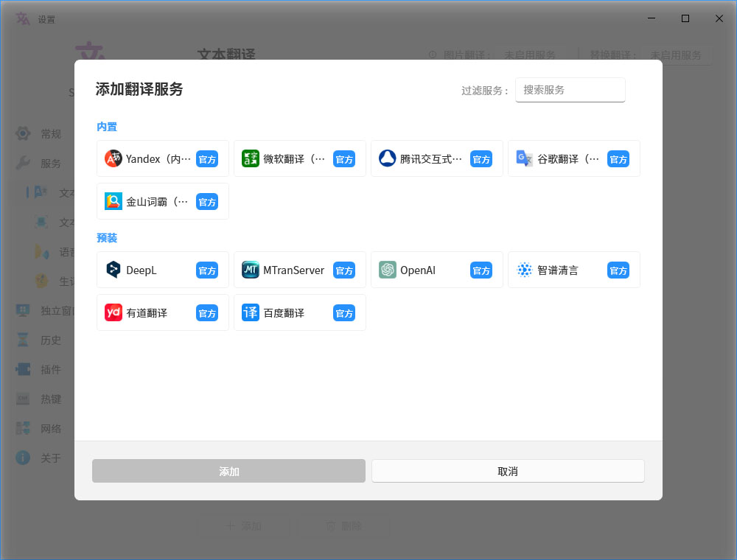The height and width of the screenshot is (560, 737).
Task: Click the 官方 badge on 谷歌翻译 card
Action: pyautogui.click(x=618, y=159)
